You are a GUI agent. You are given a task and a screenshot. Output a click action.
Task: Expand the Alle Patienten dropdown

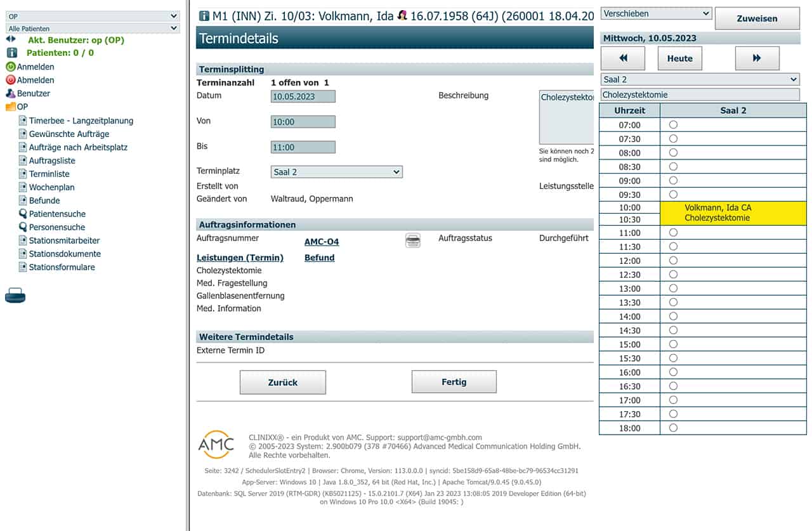(93, 29)
